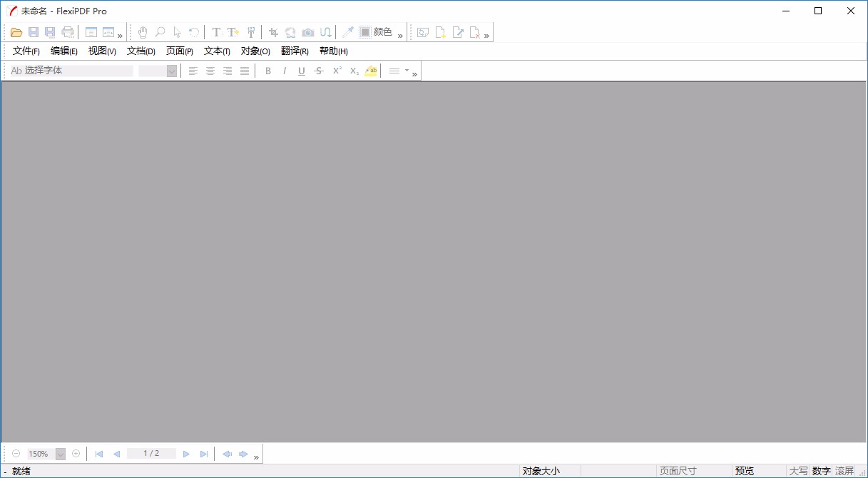Toggle underline text formatting
The height and width of the screenshot is (478, 868).
click(x=301, y=71)
